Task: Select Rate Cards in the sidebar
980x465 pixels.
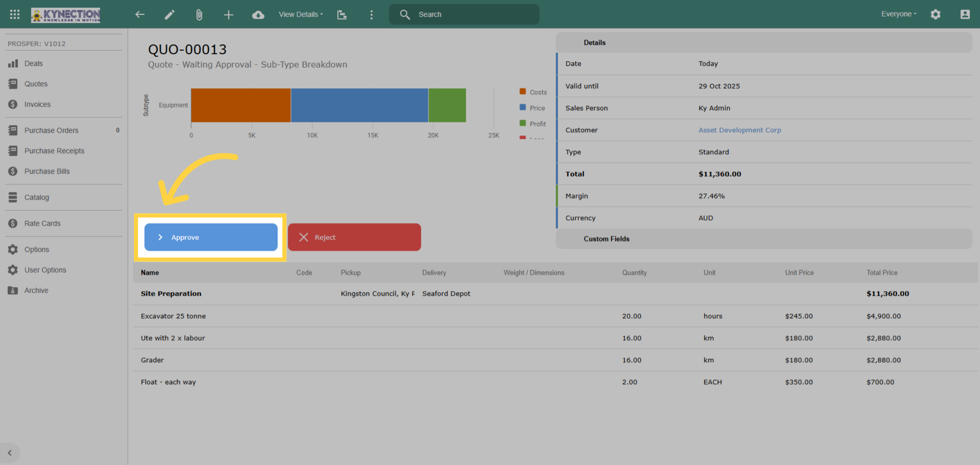Action: tap(42, 224)
